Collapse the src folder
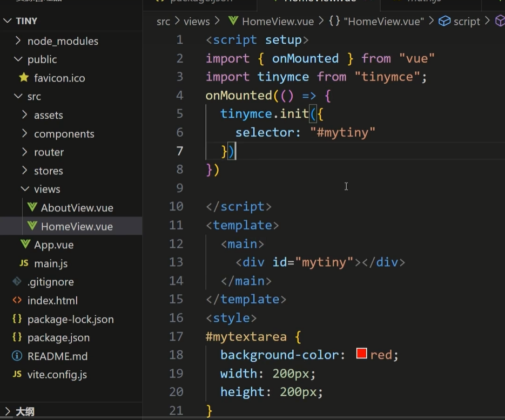 (18, 96)
